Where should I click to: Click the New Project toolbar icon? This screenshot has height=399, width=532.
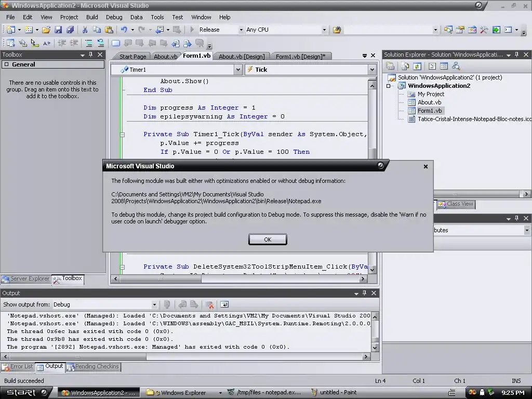(x=10, y=30)
